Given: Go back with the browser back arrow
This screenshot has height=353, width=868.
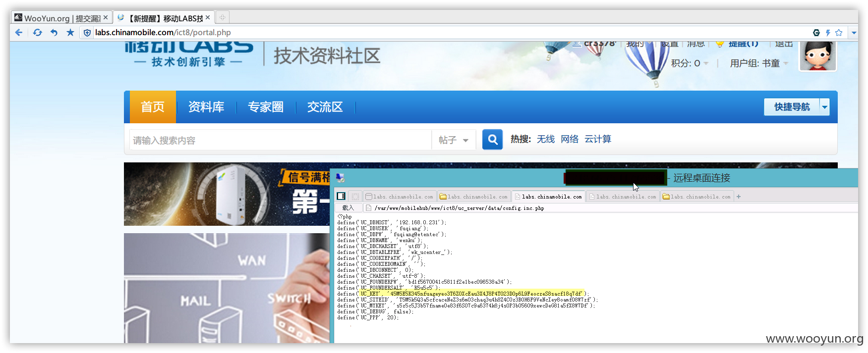Looking at the screenshot, I should point(19,33).
